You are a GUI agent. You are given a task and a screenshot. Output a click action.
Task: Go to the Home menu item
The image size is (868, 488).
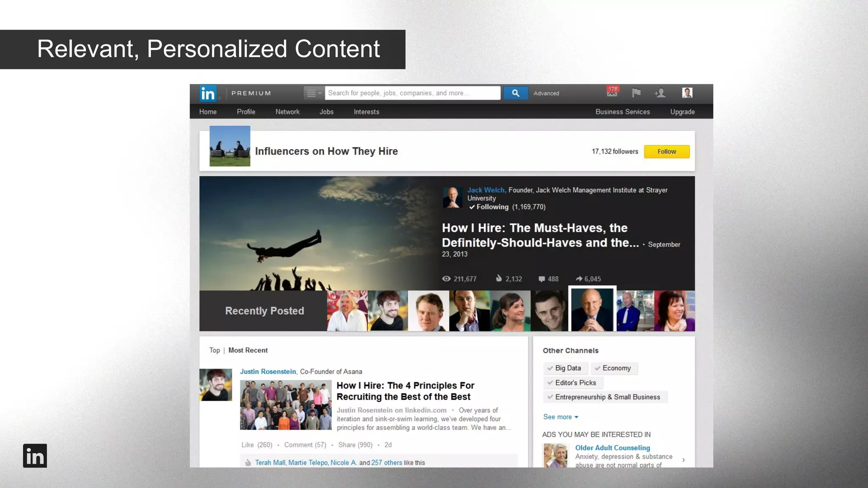pos(208,112)
